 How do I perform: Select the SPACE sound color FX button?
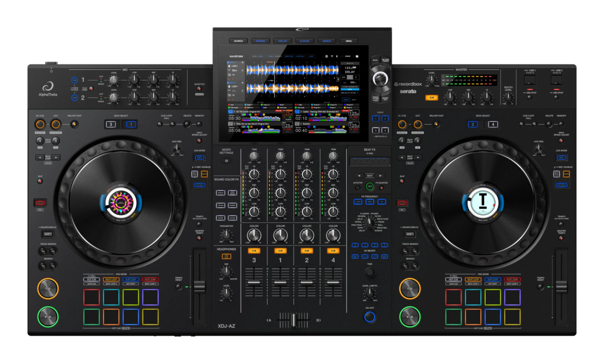click(220, 193)
